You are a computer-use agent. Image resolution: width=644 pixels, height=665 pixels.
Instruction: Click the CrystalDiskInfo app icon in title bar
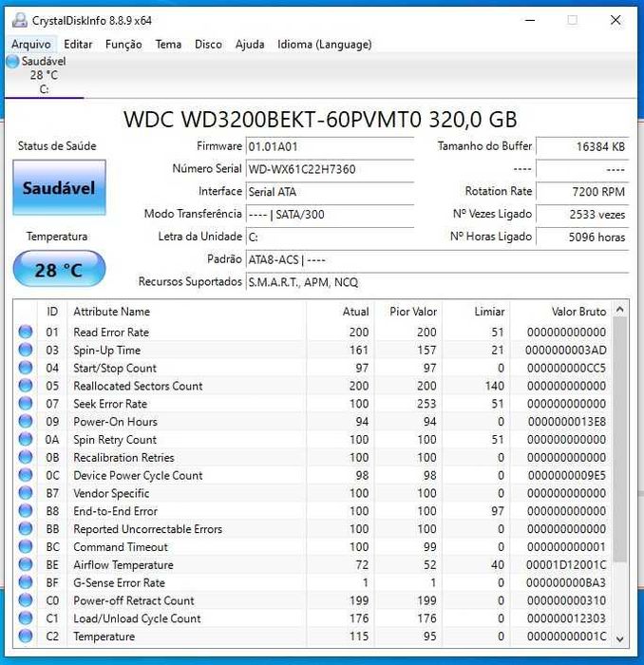[20, 20]
